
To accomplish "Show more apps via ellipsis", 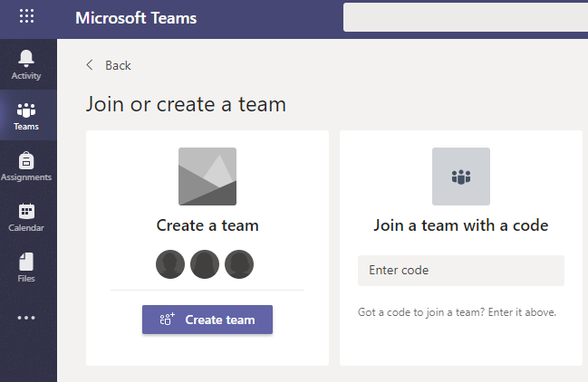I will (26, 318).
